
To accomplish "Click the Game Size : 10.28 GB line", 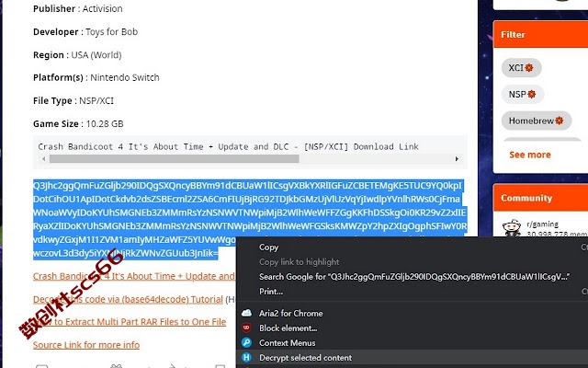I will [x=78, y=123].
